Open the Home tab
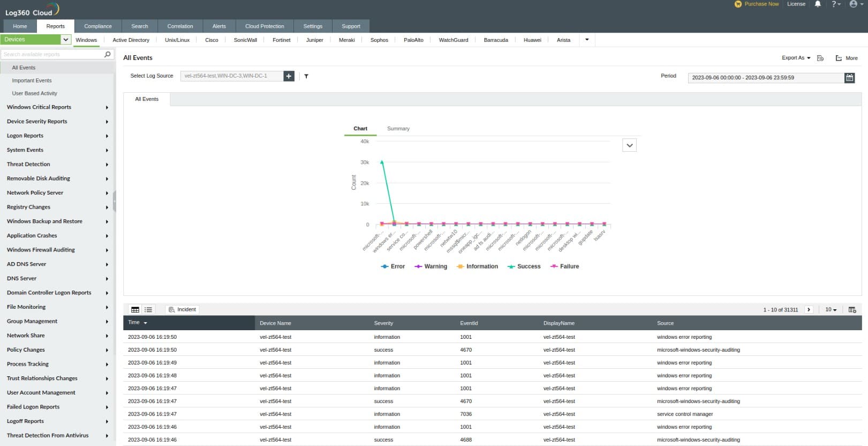The width and height of the screenshot is (868, 446). click(x=20, y=26)
